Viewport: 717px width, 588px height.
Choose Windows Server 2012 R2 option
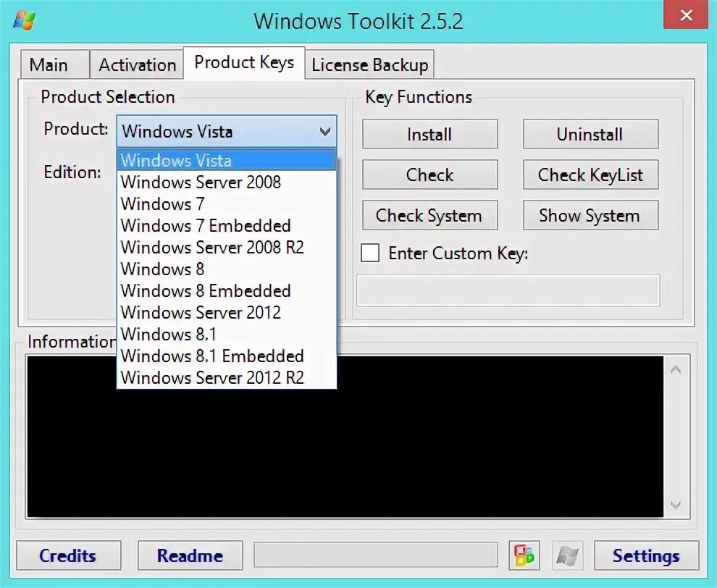pyautogui.click(x=227, y=378)
